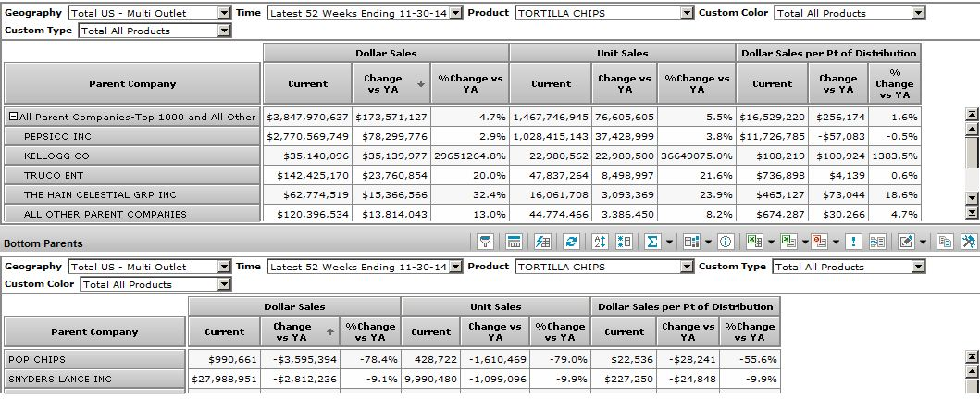The image size is (980, 399).
Task: Click the copy pages icon
Action: point(945,242)
